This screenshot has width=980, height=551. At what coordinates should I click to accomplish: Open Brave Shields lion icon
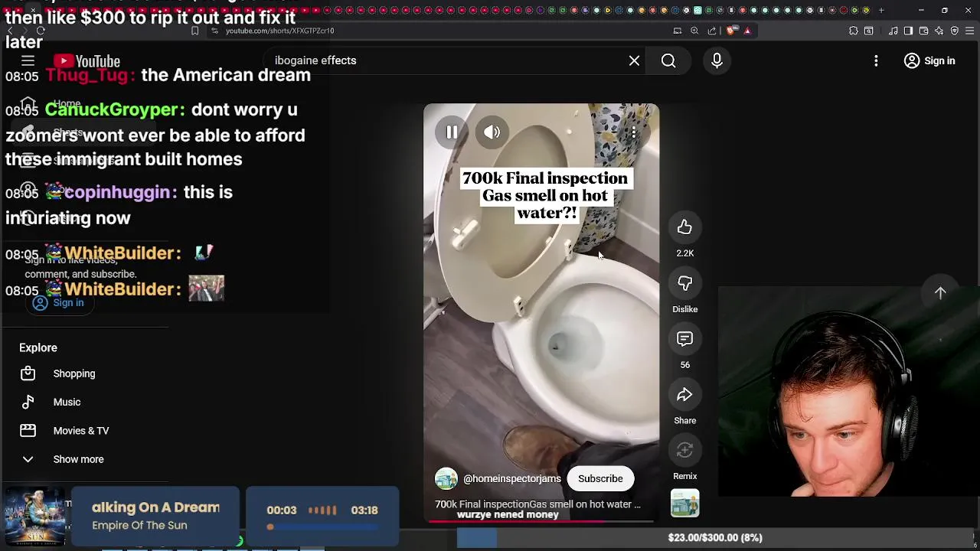click(x=732, y=31)
